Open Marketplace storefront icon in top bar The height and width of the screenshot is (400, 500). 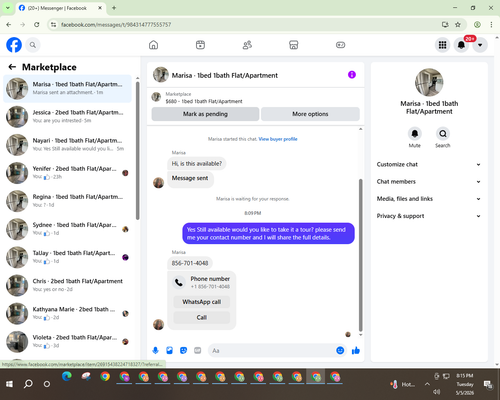coord(293,45)
